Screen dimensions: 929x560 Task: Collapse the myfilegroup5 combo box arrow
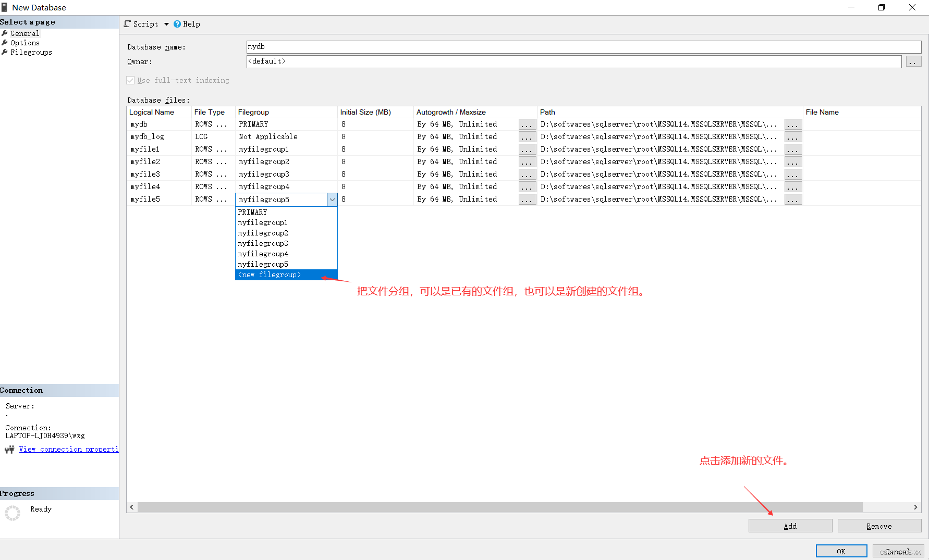(x=332, y=200)
